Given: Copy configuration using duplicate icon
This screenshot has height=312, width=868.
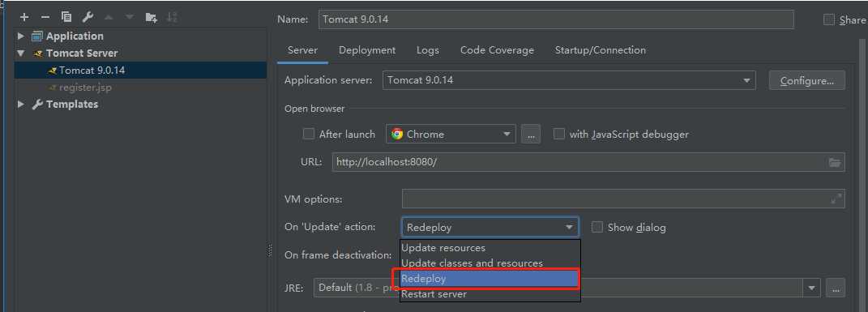Looking at the screenshot, I should tap(66, 17).
